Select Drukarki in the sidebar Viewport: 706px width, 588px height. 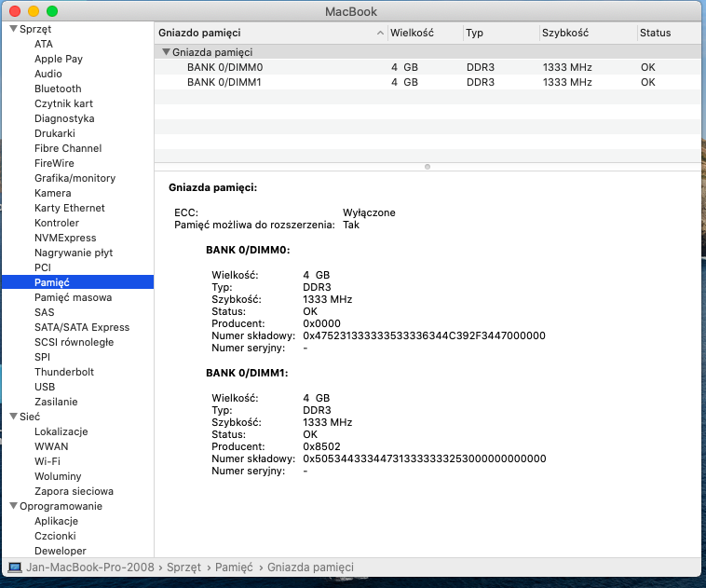[x=55, y=133]
